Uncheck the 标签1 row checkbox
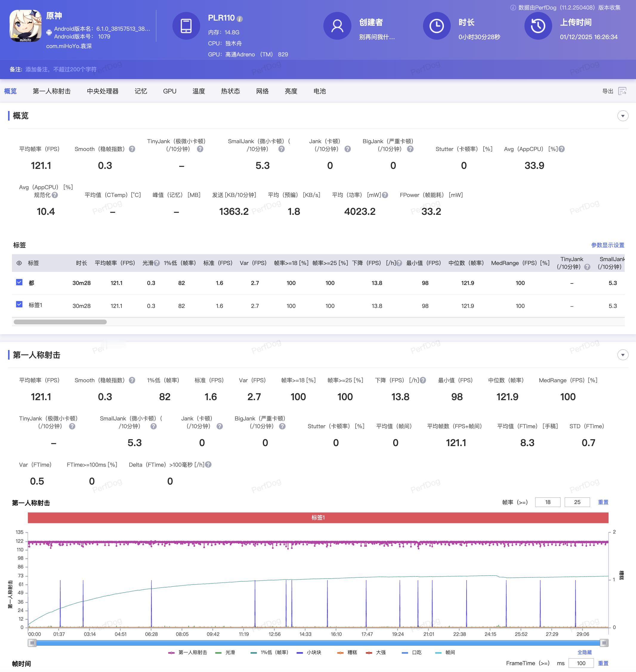 [x=19, y=304]
